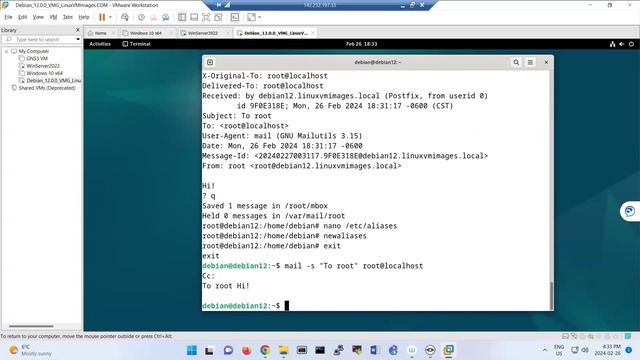This screenshot has width=640, height=360.
Task: Click the terminal prompt debian@debian12 line
Action: tap(245, 306)
